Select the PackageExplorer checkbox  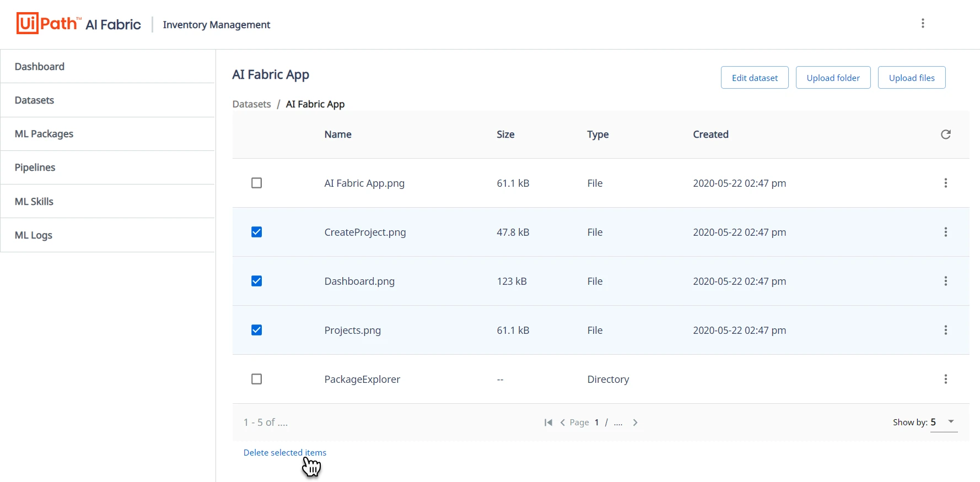tap(256, 379)
